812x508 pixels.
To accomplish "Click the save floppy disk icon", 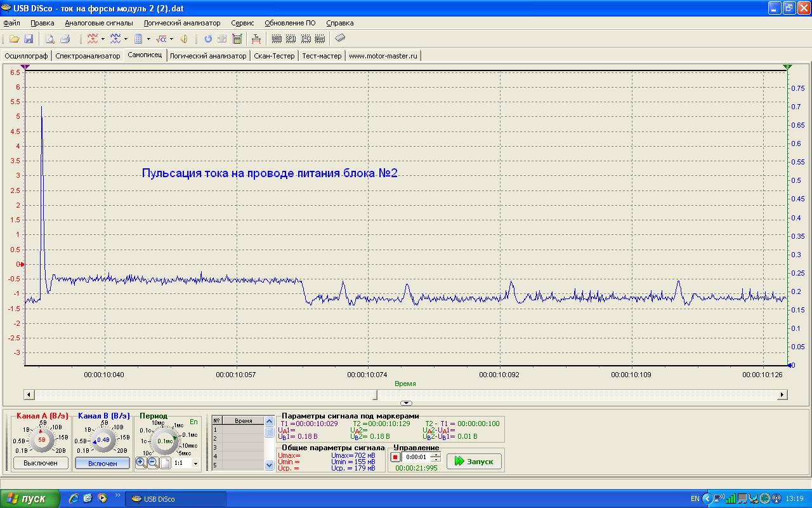I will pyautogui.click(x=29, y=39).
